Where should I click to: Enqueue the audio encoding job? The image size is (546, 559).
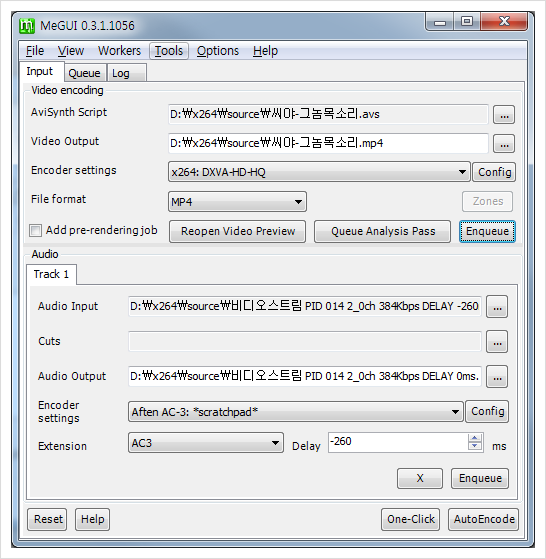pyautogui.click(x=480, y=478)
